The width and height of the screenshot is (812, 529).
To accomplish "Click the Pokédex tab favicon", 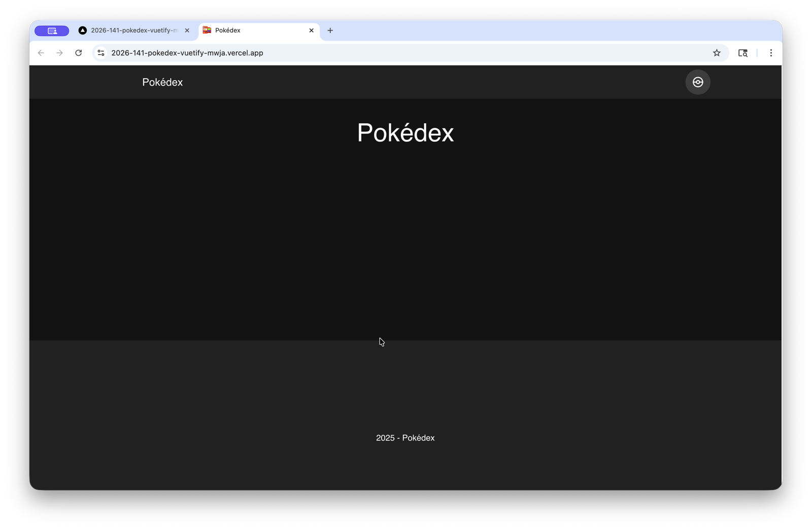I will point(207,30).
